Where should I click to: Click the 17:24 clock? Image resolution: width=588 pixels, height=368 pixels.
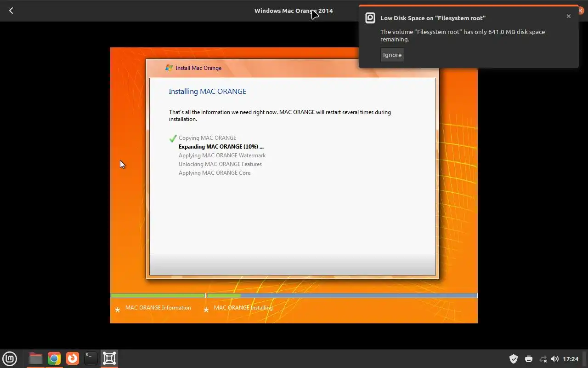tap(571, 359)
